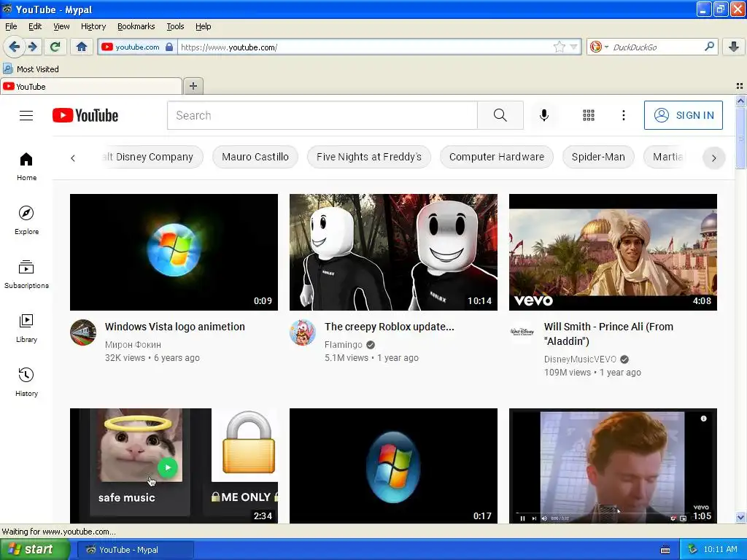
Task: Open Will Smith - Prince Ali title link
Action: point(609,334)
